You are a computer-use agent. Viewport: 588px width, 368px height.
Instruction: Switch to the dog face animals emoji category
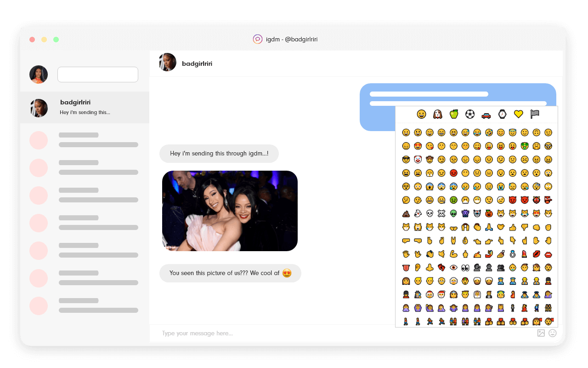[438, 114]
